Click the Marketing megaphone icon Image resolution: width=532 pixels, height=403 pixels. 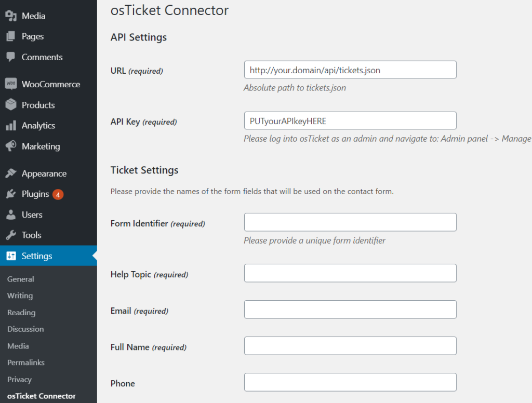click(11, 146)
